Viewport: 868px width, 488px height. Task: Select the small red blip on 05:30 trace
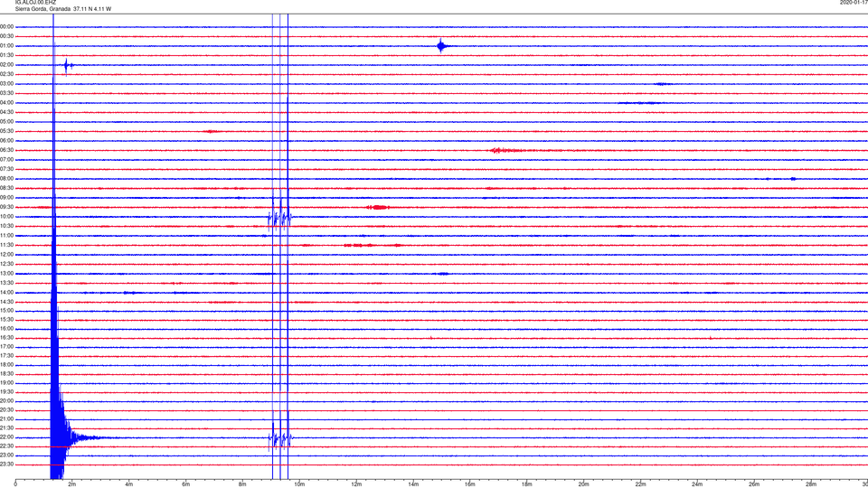(x=212, y=132)
